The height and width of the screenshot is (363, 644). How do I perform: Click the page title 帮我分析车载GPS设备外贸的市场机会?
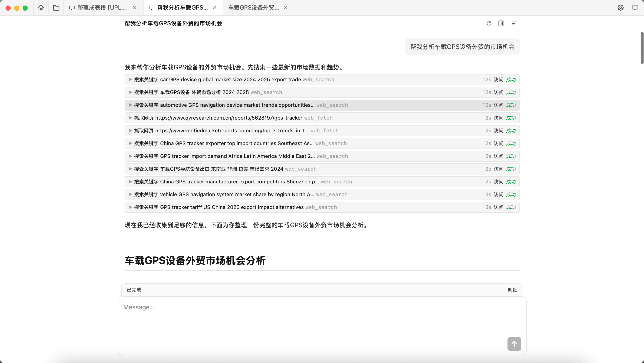click(x=173, y=23)
